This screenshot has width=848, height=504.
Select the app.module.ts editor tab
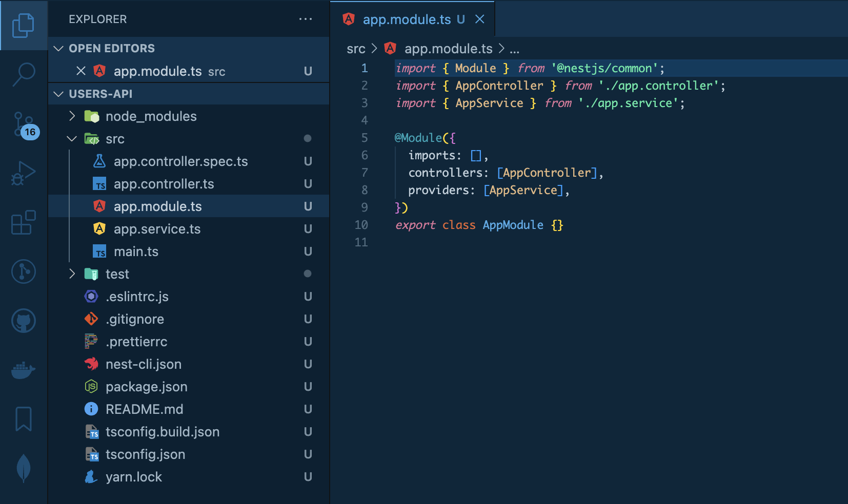pyautogui.click(x=406, y=19)
